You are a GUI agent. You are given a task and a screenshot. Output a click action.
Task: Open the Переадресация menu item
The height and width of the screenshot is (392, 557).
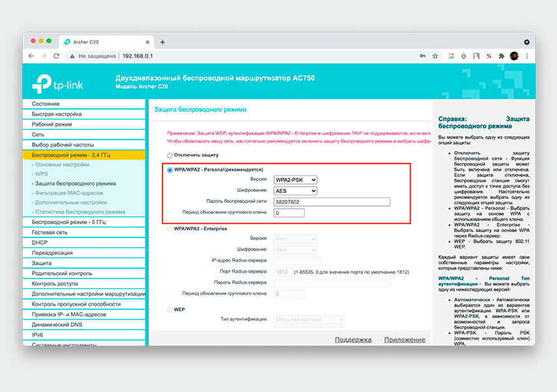(x=84, y=253)
